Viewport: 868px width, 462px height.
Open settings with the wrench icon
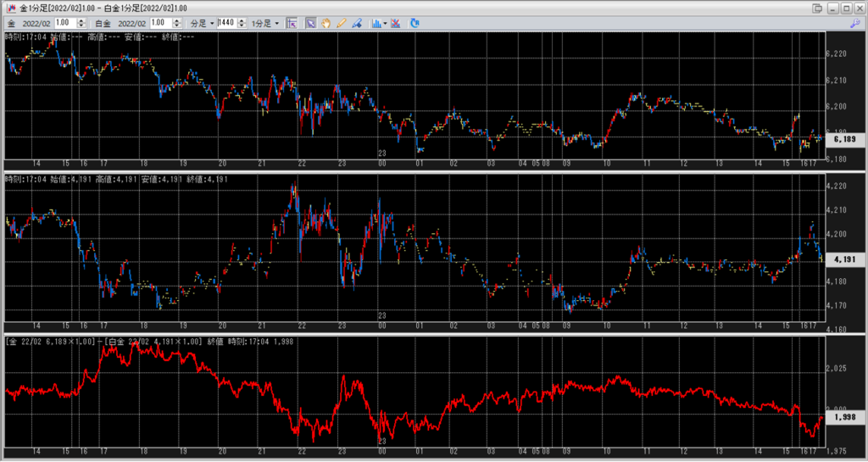tap(854, 23)
